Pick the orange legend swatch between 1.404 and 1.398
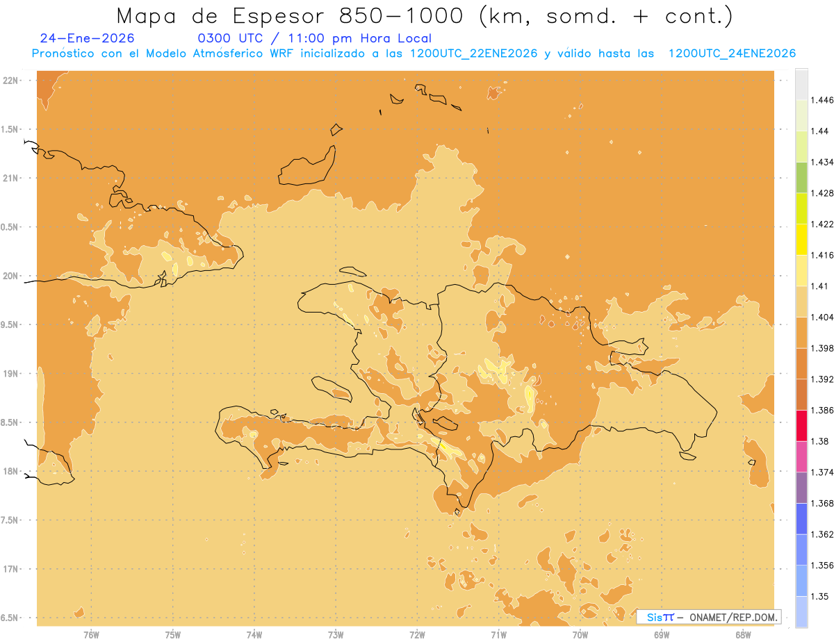834x644 pixels. coord(801,332)
